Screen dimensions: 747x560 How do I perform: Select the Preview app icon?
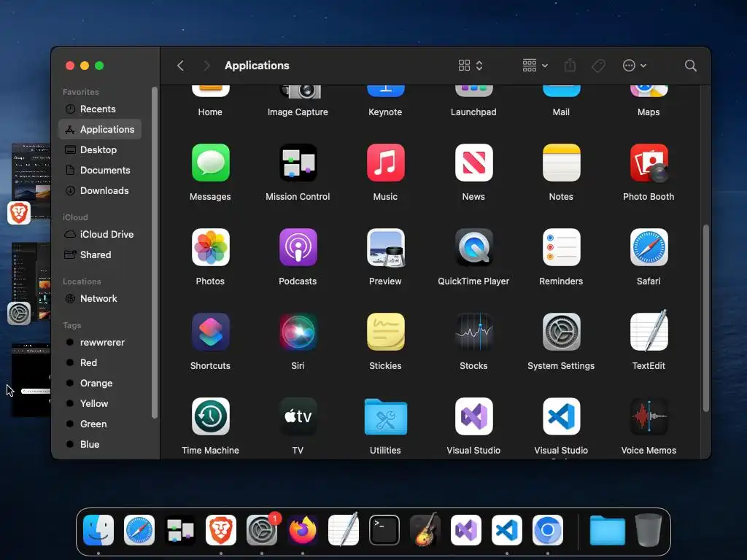[385, 247]
